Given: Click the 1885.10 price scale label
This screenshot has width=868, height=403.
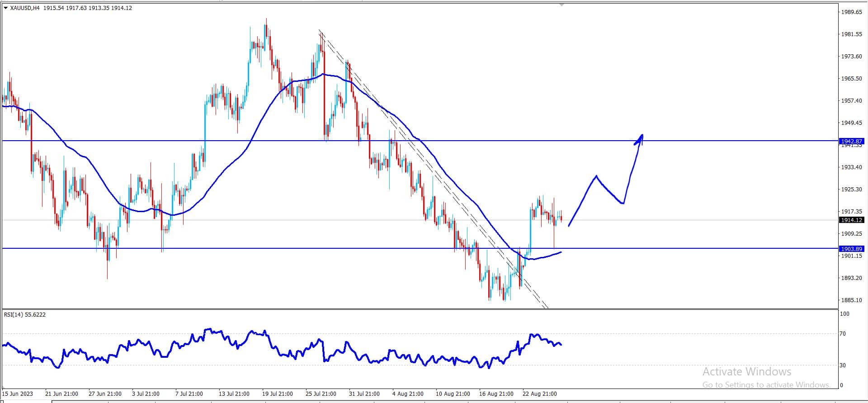Looking at the screenshot, I should pos(851,300).
